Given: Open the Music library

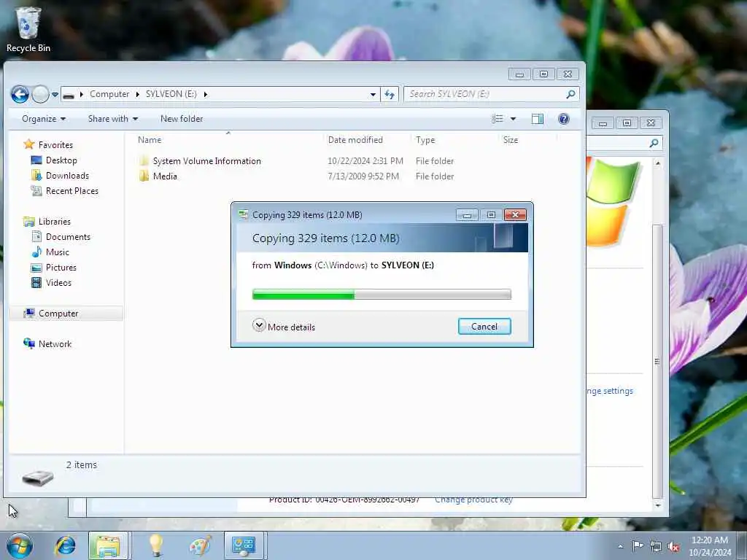Looking at the screenshot, I should [57, 252].
